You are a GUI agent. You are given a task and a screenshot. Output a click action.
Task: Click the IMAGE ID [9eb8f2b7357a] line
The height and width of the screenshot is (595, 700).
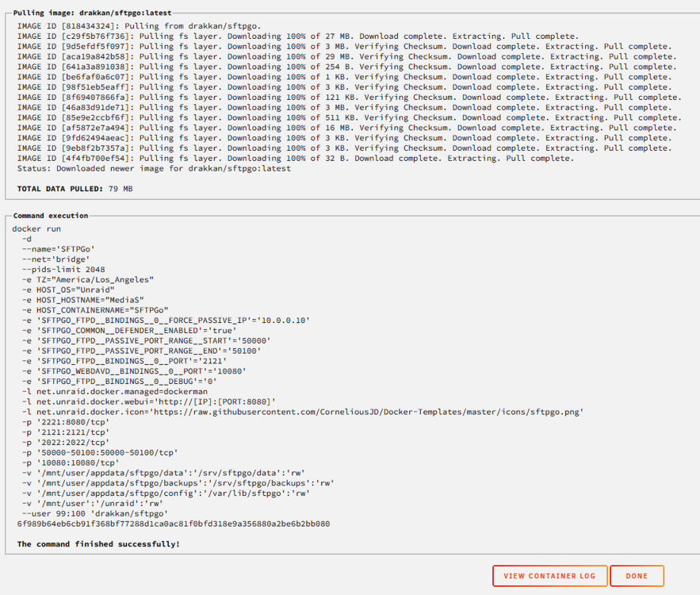click(x=344, y=148)
